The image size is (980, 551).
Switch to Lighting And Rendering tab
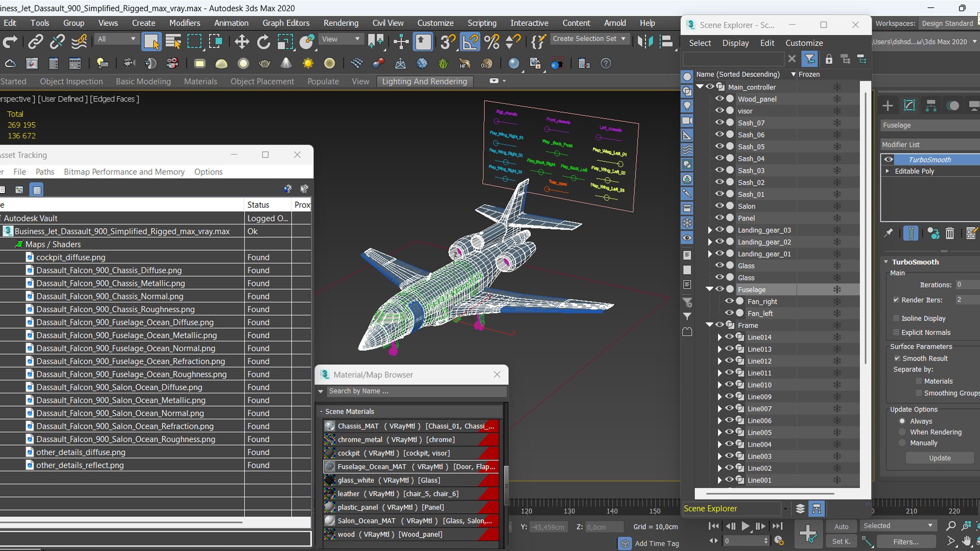click(x=425, y=82)
